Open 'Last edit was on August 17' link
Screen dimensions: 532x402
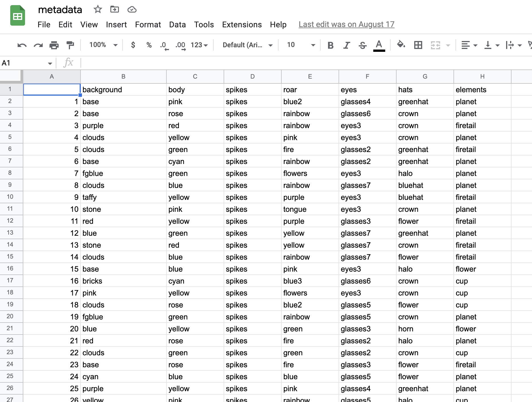point(347,24)
